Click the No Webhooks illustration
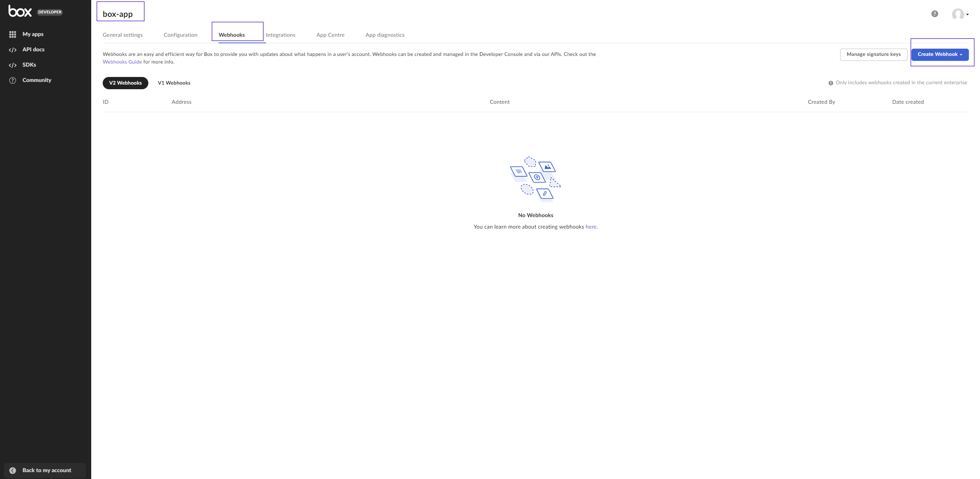980x479 pixels. [x=535, y=179]
